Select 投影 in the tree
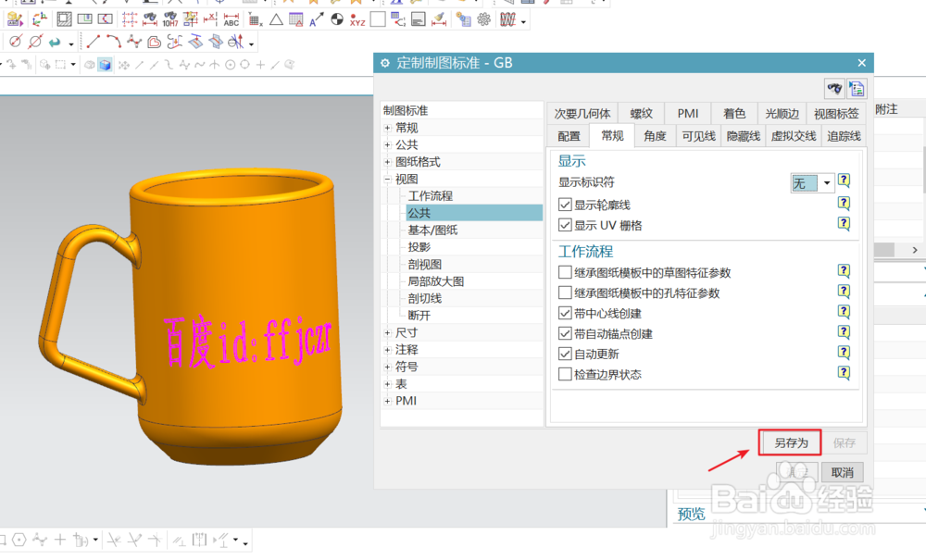Screen dimensions: 926x560 [x=419, y=247]
